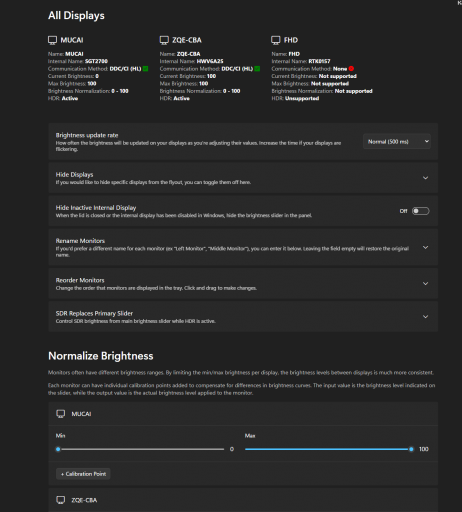Add a Calibration Point for MUCAI
462x512 pixels.
[x=83, y=474]
